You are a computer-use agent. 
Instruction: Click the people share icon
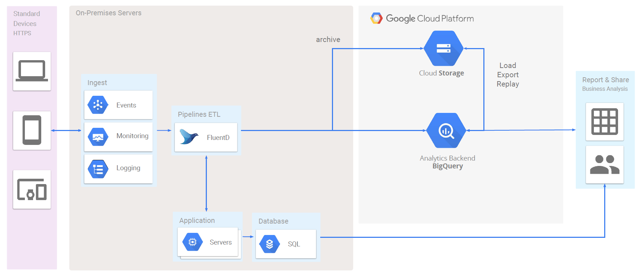point(604,164)
